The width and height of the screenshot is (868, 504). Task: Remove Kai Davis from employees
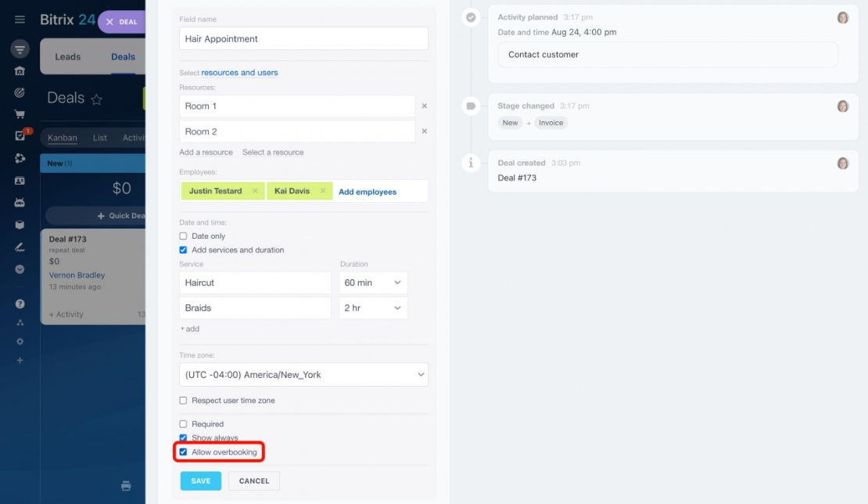[x=323, y=190]
